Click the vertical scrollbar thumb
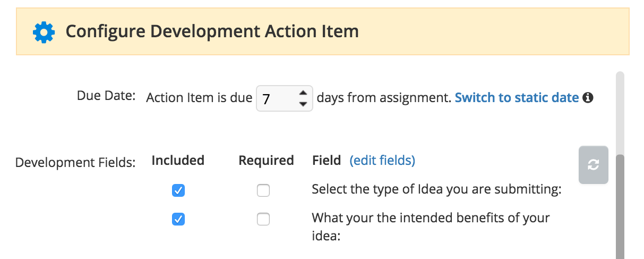This screenshot has width=644, height=259. [620, 206]
